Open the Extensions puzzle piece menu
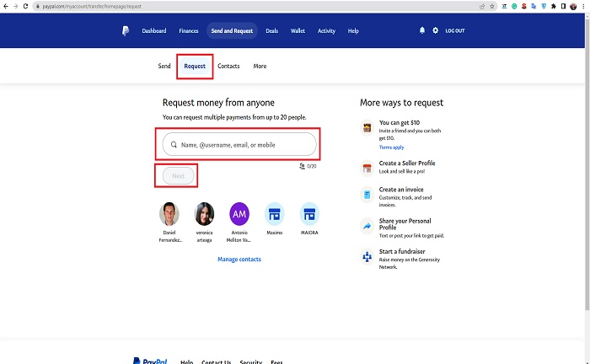Viewport: 590px width, 364px height. point(554,7)
